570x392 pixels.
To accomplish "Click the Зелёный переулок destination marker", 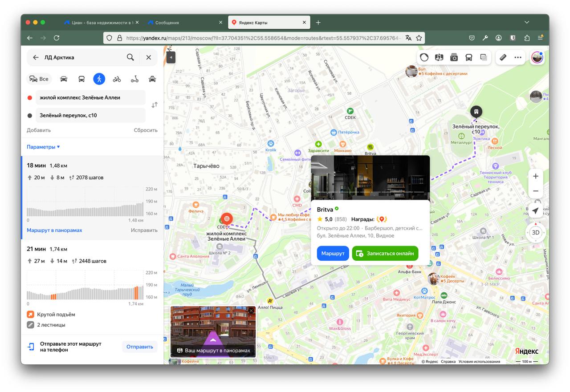I will (476, 112).
